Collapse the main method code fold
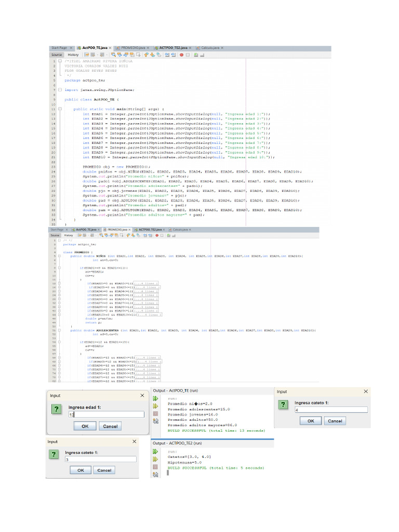This screenshot has height=532, width=399. click(x=60, y=109)
